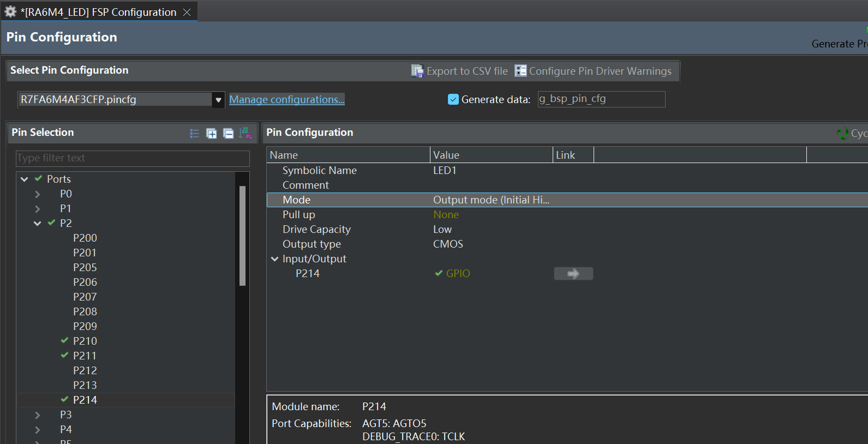Open the pincfg file dropdown
868x444 pixels.
[x=218, y=100]
